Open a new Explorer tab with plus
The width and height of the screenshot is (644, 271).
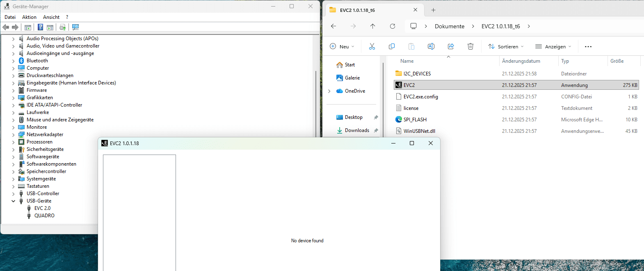tap(433, 10)
